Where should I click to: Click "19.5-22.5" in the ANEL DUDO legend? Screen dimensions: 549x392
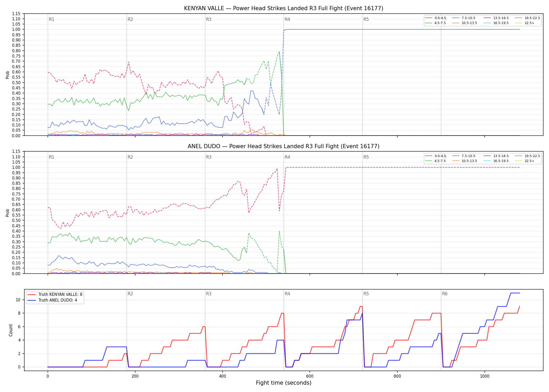pyautogui.click(x=532, y=156)
